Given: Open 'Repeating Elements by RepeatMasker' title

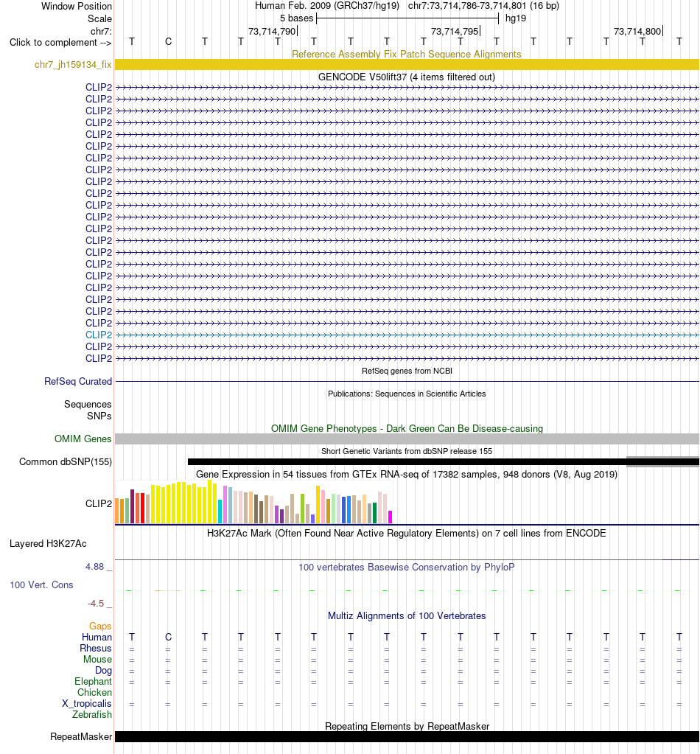Looking at the screenshot, I should point(407,726).
